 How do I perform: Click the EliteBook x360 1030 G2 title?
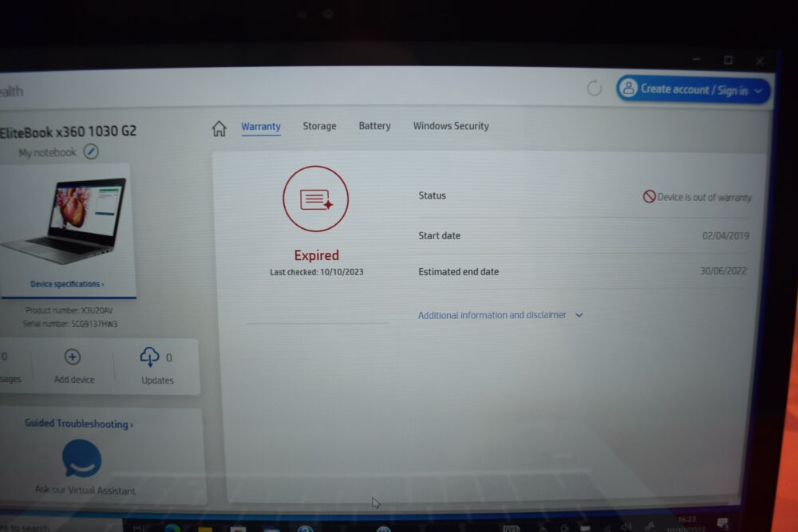point(68,132)
